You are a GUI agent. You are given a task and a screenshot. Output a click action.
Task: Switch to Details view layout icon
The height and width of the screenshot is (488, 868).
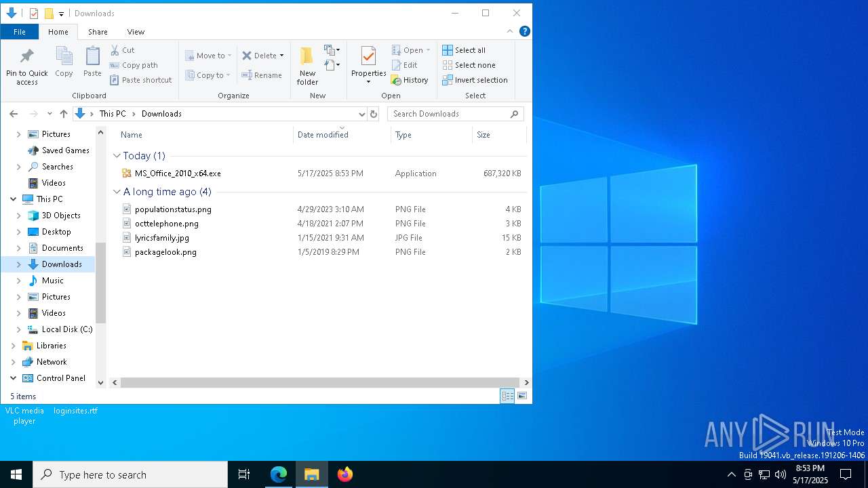pos(507,396)
